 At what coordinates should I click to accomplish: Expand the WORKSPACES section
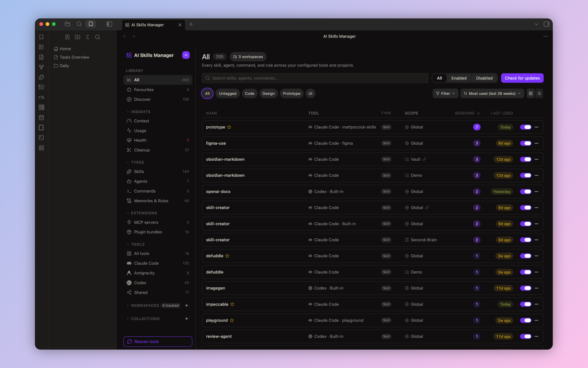point(143,305)
